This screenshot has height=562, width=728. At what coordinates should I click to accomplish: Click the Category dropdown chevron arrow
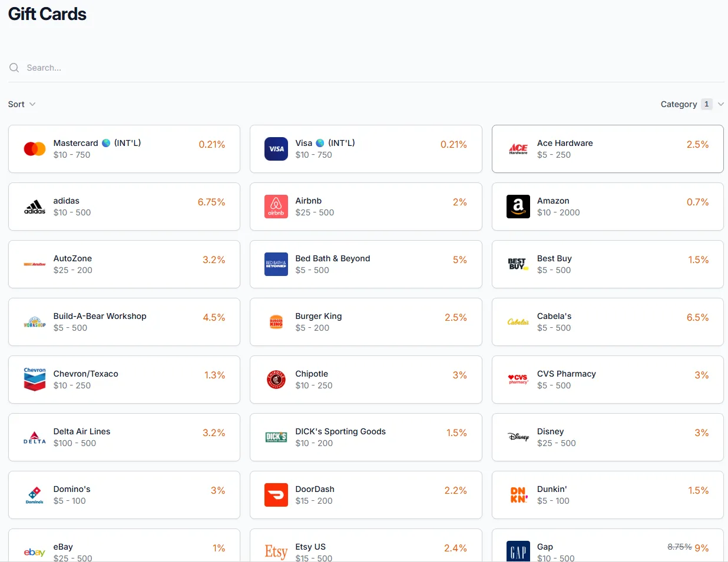click(721, 104)
